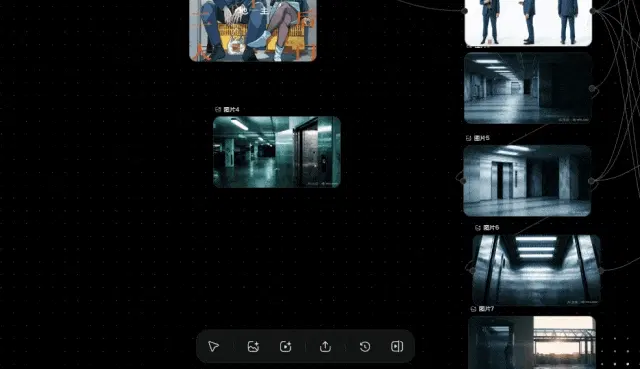This screenshot has width=640, height=369.
Task: Select the three suited men image node
Action: (x=528, y=22)
